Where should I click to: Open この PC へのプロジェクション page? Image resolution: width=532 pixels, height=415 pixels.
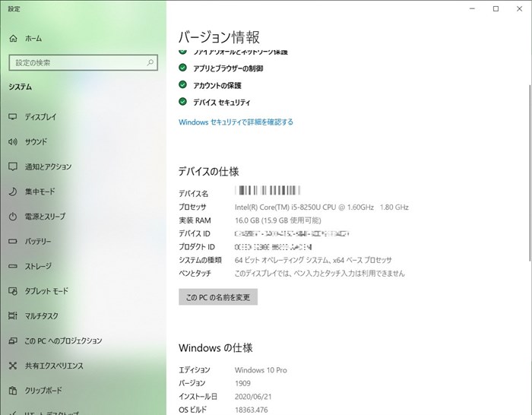(x=63, y=341)
